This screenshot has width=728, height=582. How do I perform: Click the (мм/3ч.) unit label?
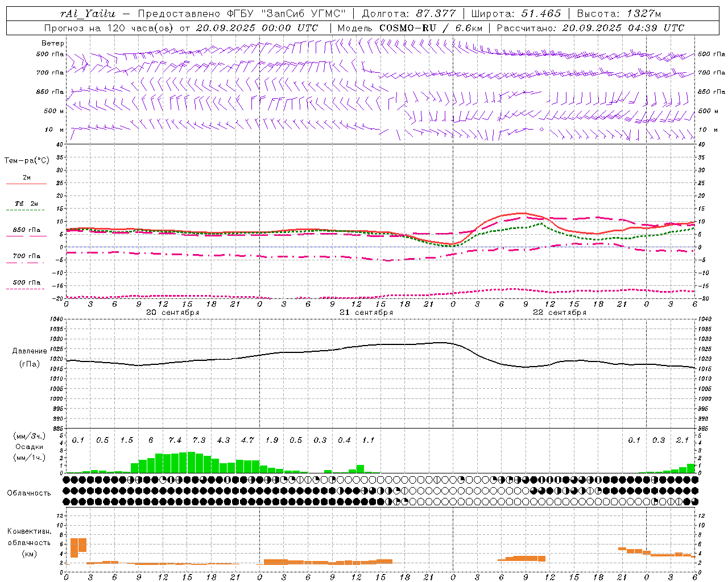click(29, 436)
